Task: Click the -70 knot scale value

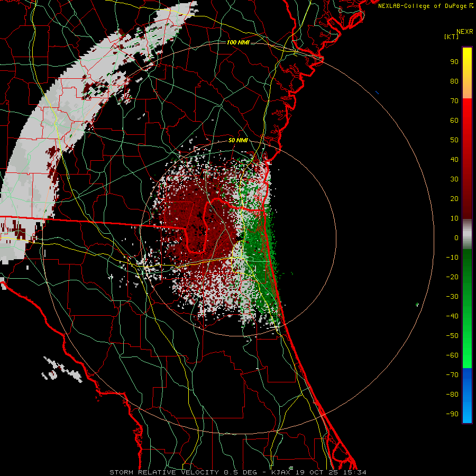Action: point(452,375)
